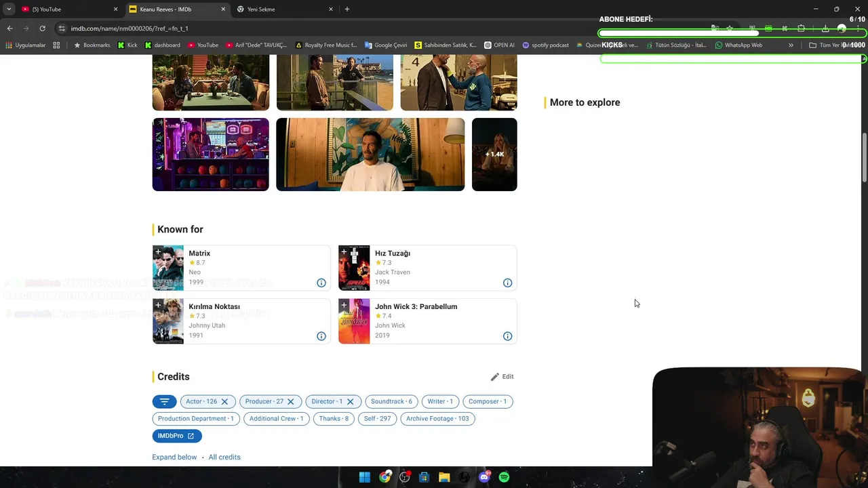Image resolution: width=868 pixels, height=488 pixels.
Task: Add Kırılma Noktası to watchlist via the plus ribbon
Action: coord(158,306)
